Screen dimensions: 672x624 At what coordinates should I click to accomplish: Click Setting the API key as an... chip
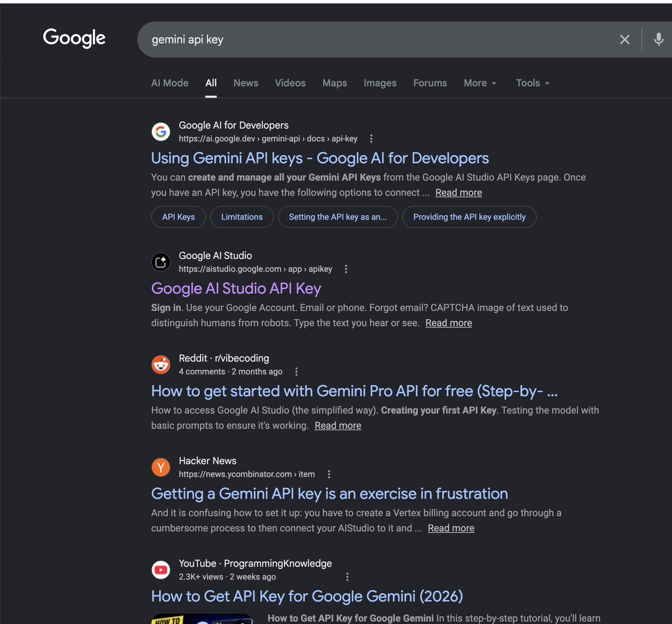(338, 217)
